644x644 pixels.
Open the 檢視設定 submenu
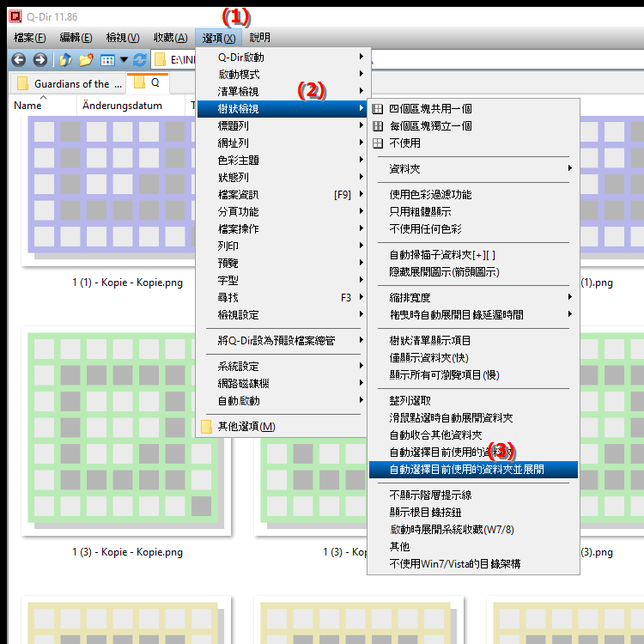(283, 315)
